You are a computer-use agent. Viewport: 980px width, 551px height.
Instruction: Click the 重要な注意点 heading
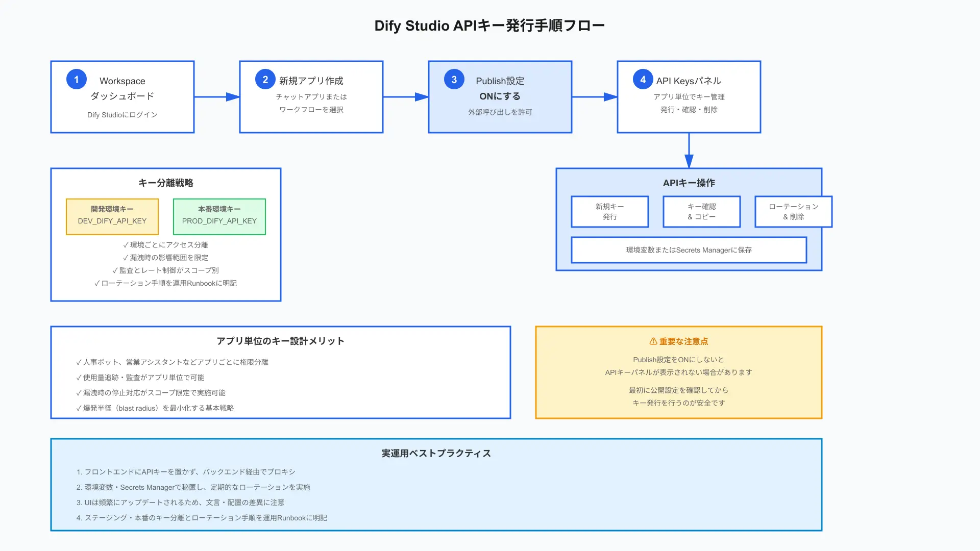click(683, 341)
